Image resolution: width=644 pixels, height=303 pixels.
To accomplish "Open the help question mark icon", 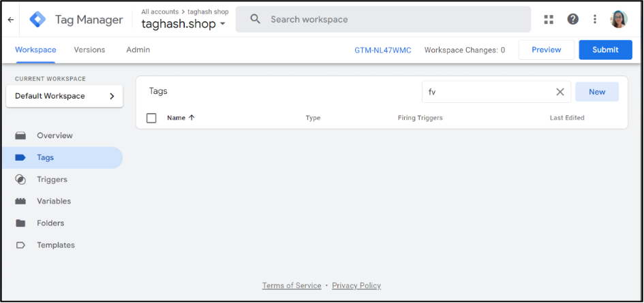I will (x=572, y=19).
